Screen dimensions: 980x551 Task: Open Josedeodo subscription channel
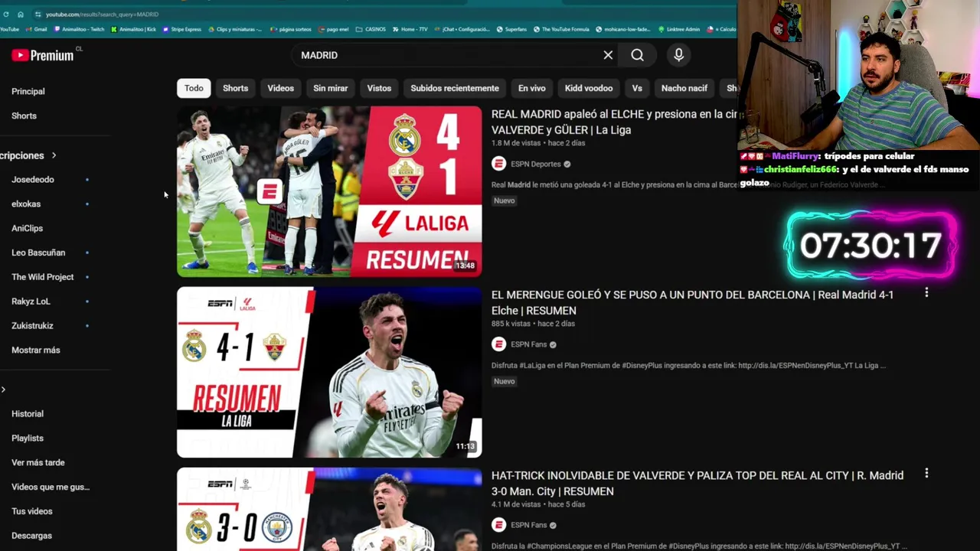(33, 180)
